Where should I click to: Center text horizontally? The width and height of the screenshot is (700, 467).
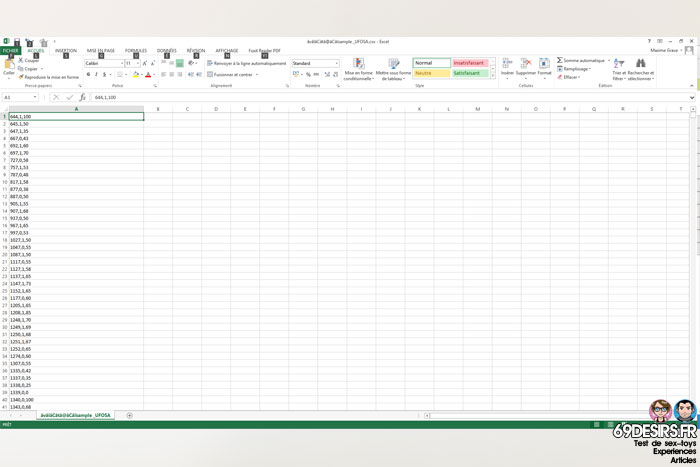coord(171,75)
